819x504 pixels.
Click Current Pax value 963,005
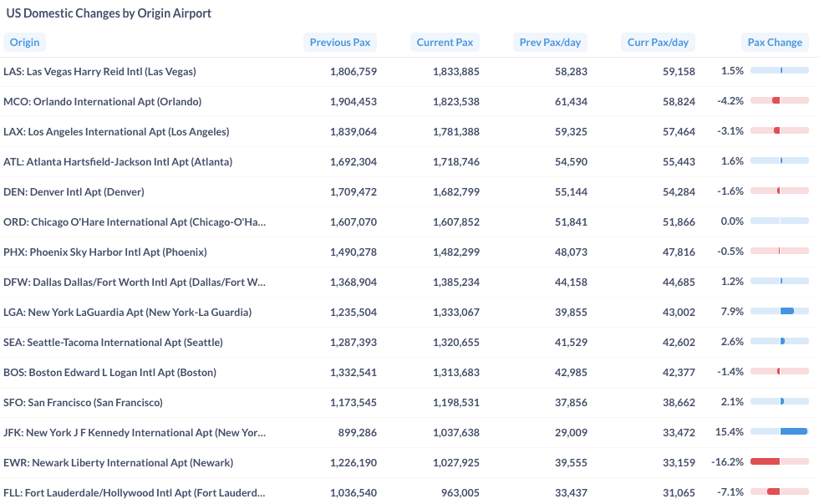pos(460,492)
